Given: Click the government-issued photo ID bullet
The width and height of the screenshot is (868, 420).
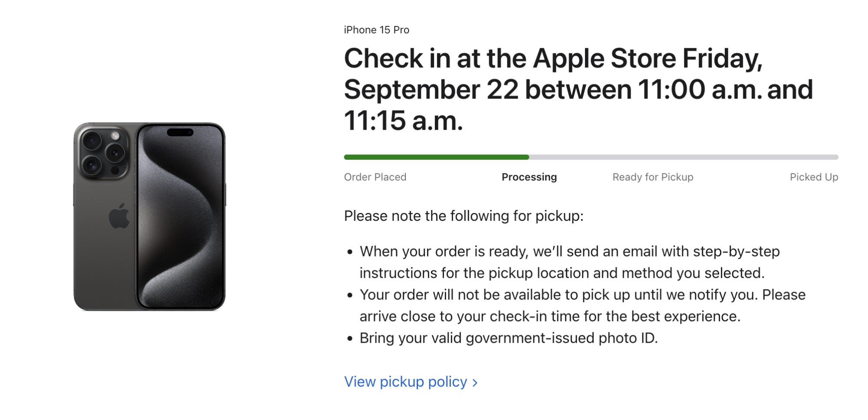Looking at the screenshot, I should tap(509, 338).
